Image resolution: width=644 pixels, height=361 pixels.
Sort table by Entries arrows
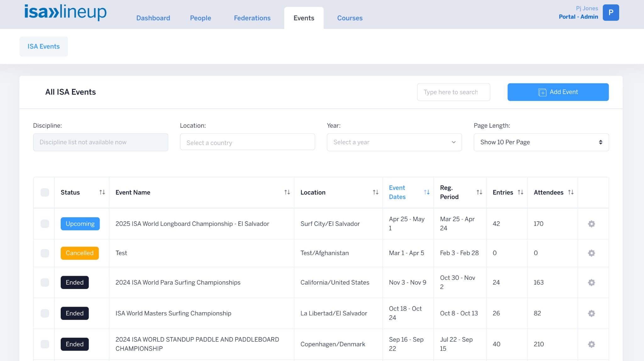[x=520, y=192]
